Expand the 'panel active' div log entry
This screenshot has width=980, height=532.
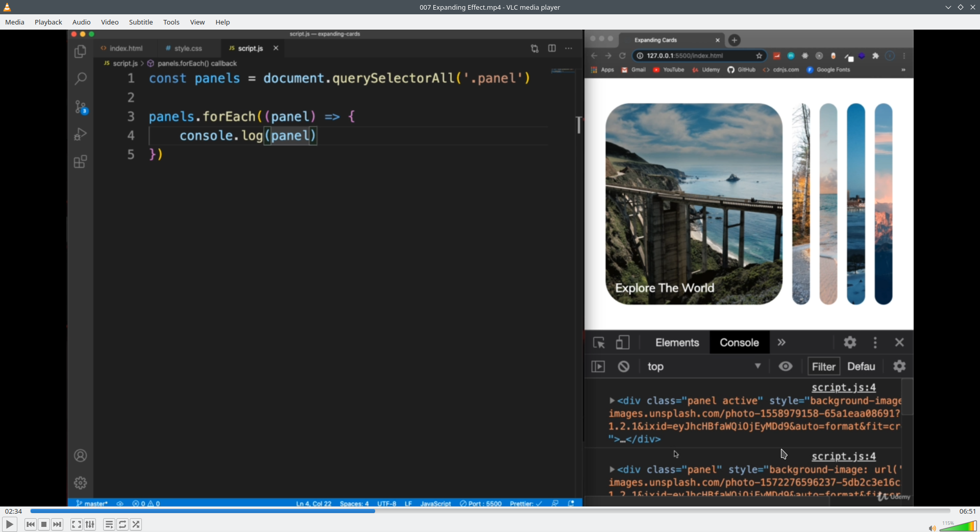point(611,401)
